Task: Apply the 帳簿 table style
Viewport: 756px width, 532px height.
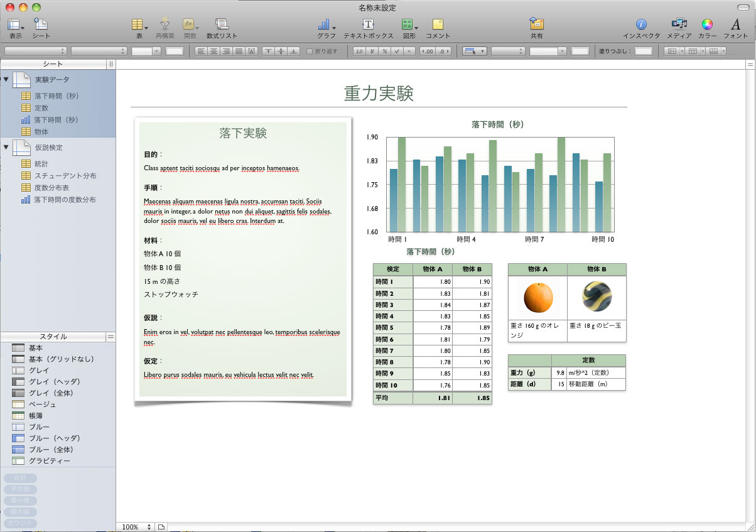Action: tap(35, 416)
